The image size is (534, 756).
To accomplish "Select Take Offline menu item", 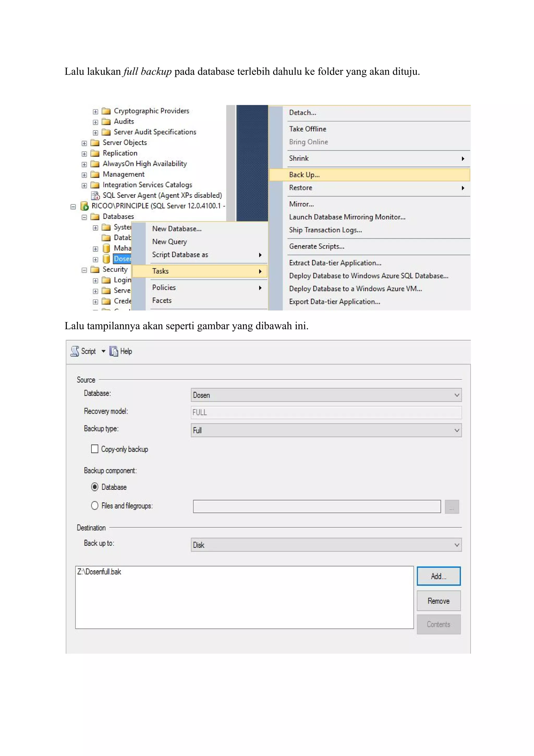I will (x=369, y=129).
